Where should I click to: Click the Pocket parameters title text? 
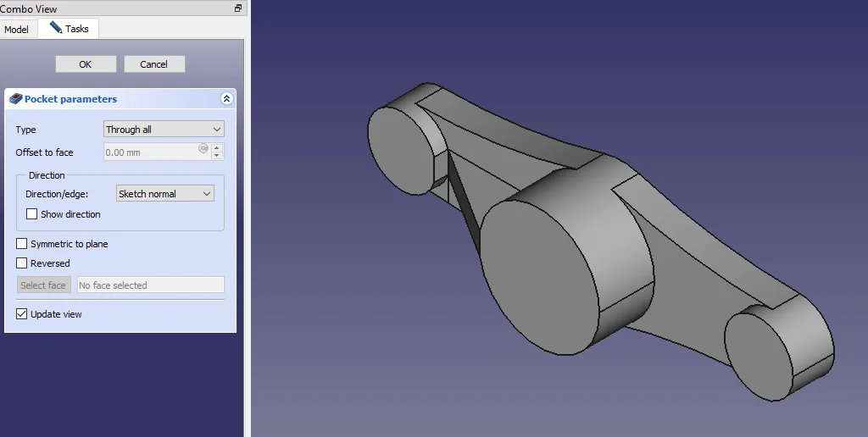point(71,99)
